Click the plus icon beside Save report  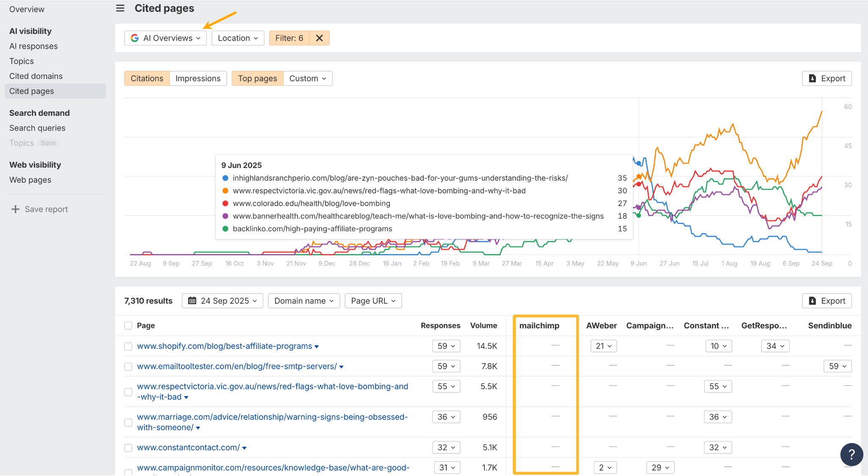(15, 209)
